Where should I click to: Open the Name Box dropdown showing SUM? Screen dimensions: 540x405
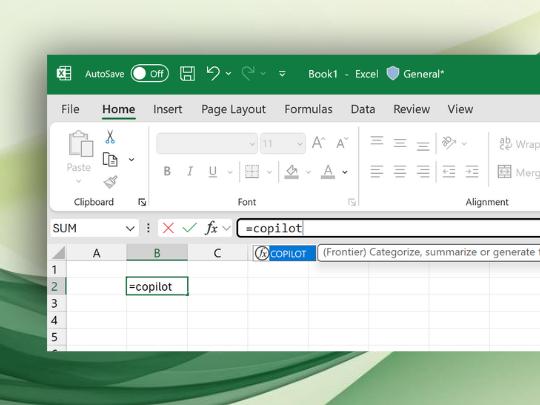[130, 228]
